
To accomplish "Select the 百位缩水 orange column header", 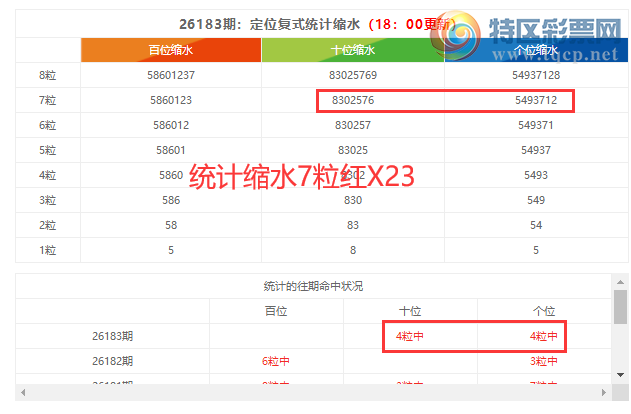I will point(171,50).
